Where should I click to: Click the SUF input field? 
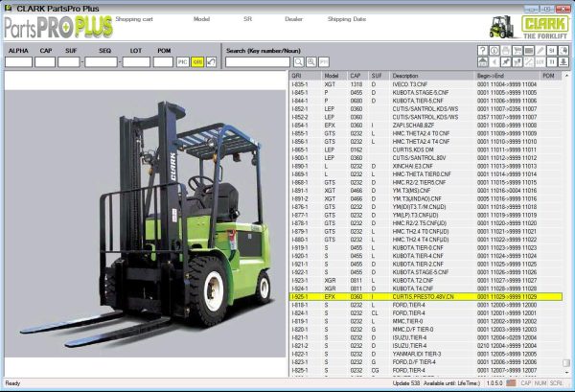click(x=69, y=62)
